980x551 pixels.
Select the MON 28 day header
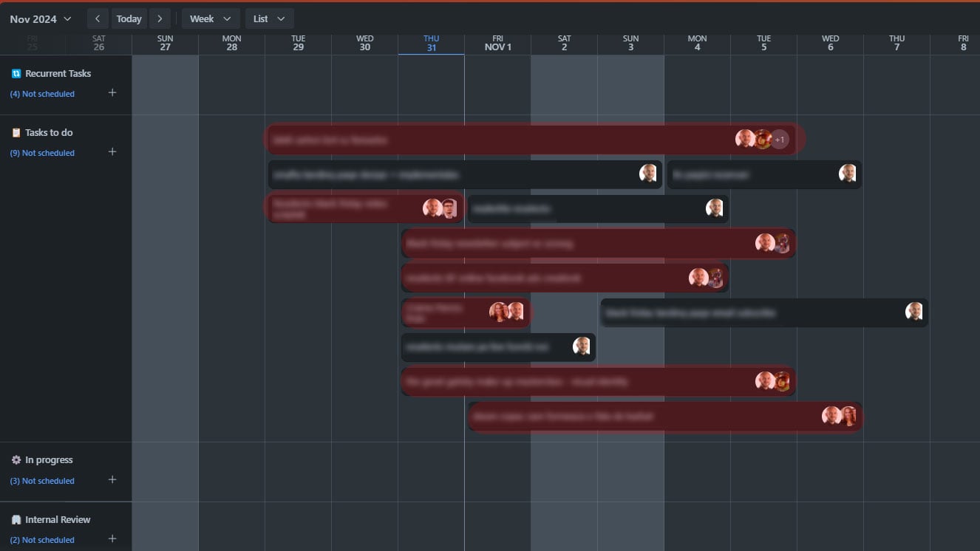coord(231,43)
